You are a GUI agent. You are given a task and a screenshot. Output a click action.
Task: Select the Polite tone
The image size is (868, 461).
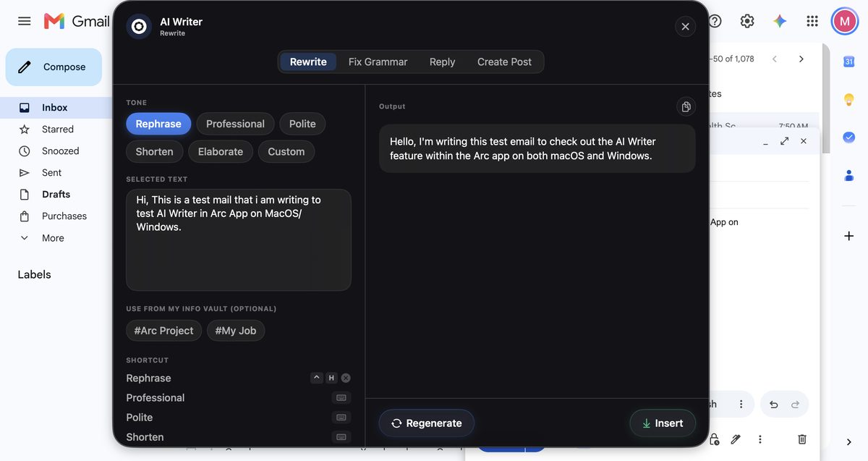tap(302, 124)
